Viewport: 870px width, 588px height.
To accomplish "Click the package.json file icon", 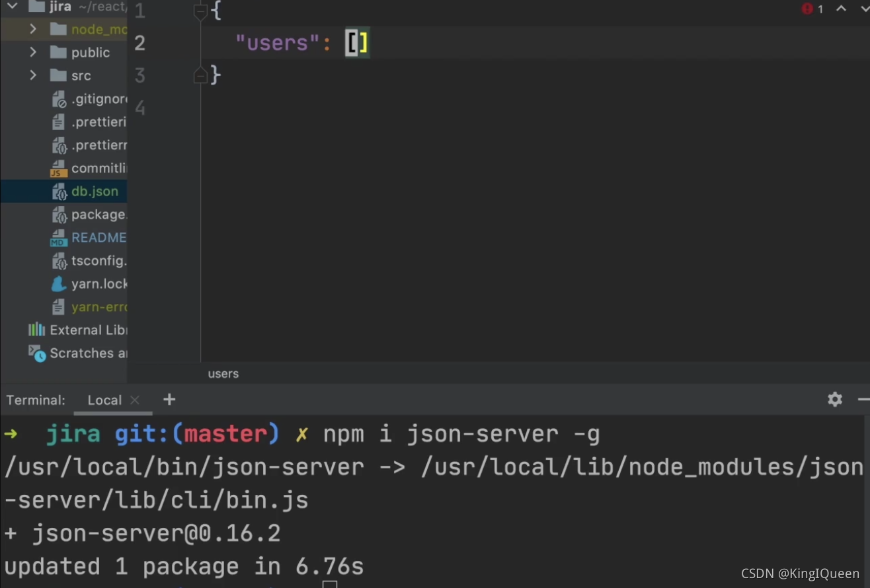I will (x=58, y=214).
